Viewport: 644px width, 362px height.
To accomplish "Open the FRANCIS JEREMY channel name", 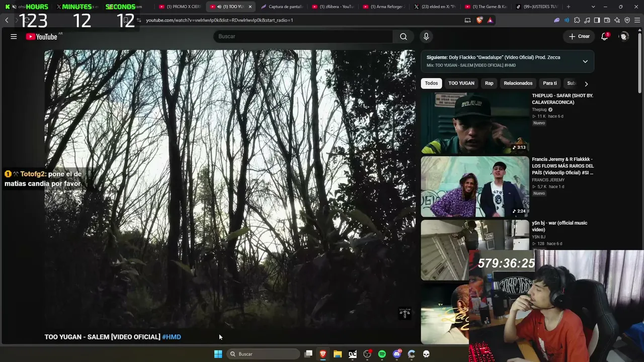I will (x=548, y=180).
